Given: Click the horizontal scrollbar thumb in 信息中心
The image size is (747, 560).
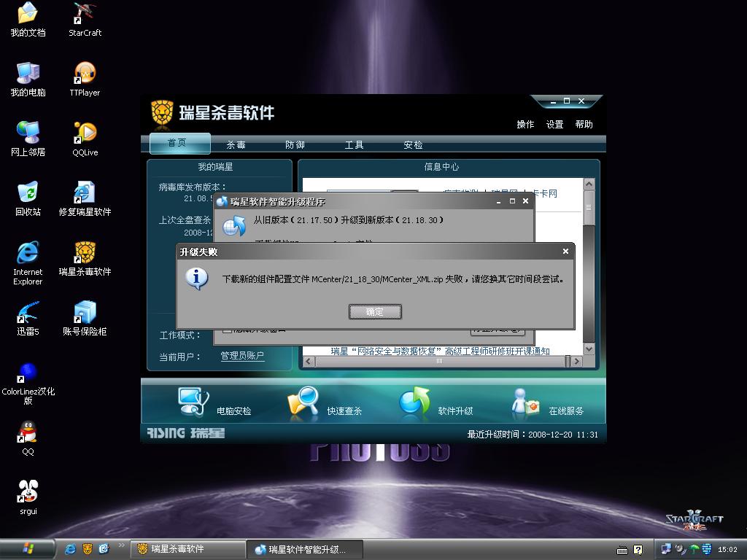Looking at the screenshot, I should pos(440,361).
